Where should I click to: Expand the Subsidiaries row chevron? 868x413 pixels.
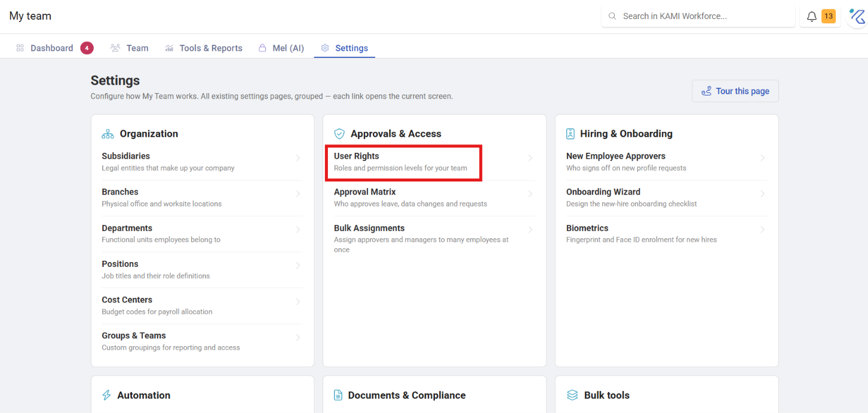point(298,158)
